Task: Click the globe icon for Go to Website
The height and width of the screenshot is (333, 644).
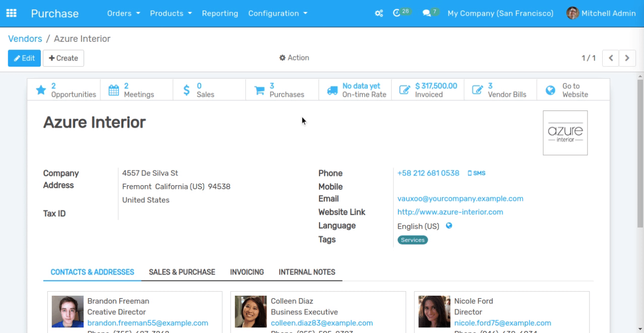Action: [x=550, y=90]
